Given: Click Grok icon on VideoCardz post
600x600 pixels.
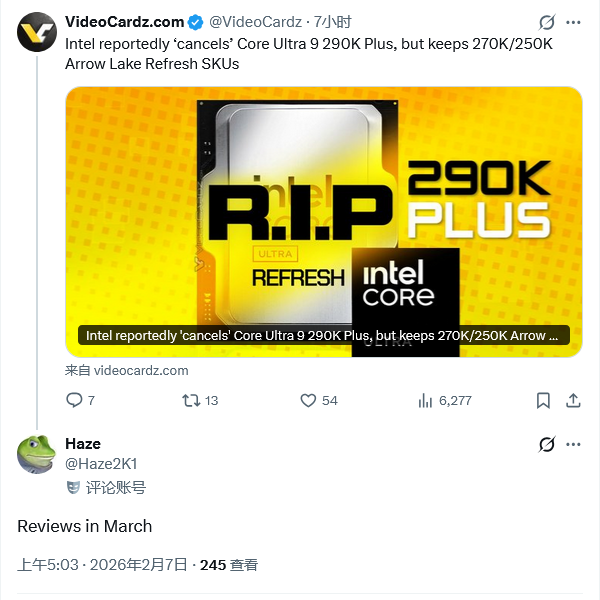Looking at the screenshot, I should coord(547,22).
